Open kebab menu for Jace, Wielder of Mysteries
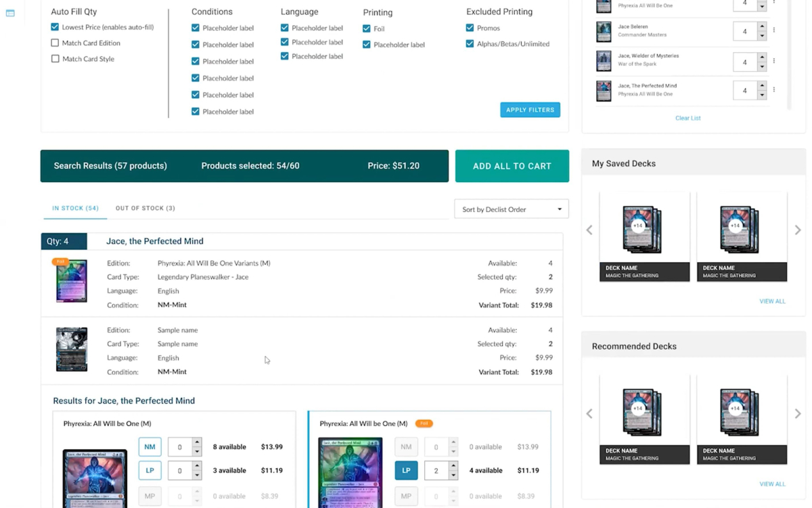Screen dimensions: 812x508 774,61
